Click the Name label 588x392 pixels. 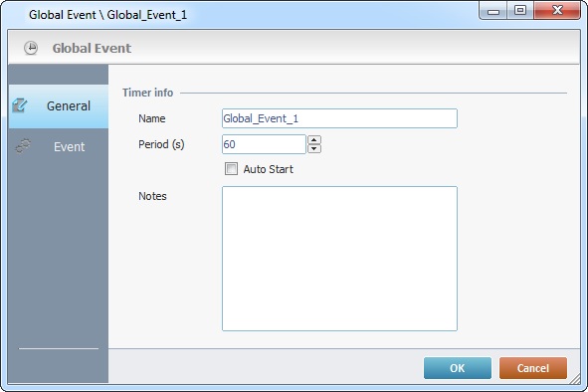152,118
